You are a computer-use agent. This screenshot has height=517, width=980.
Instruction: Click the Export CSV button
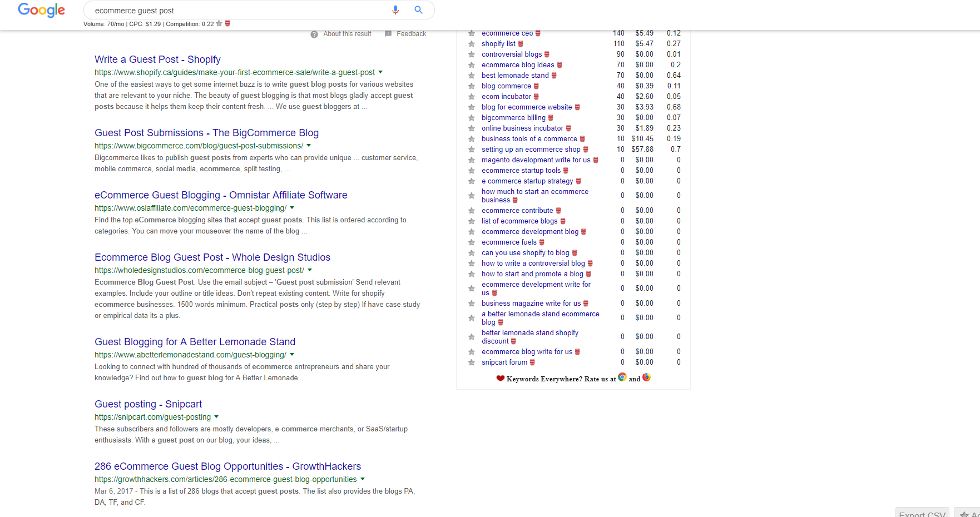[x=922, y=513]
